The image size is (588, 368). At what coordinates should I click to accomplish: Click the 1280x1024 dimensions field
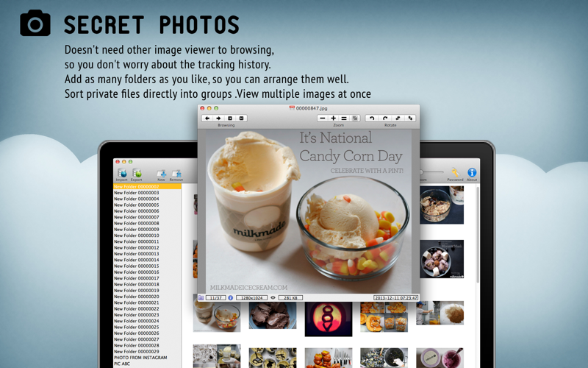coord(251,298)
